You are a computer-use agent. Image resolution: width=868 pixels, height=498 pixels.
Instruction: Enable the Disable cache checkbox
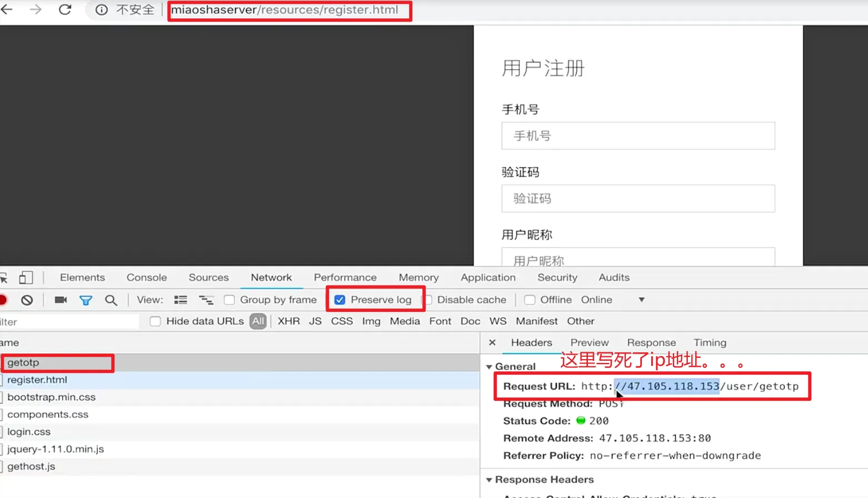(428, 300)
